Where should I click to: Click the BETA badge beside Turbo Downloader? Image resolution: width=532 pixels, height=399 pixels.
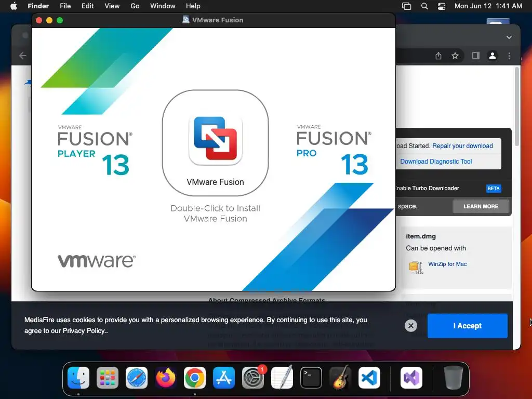(x=494, y=188)
